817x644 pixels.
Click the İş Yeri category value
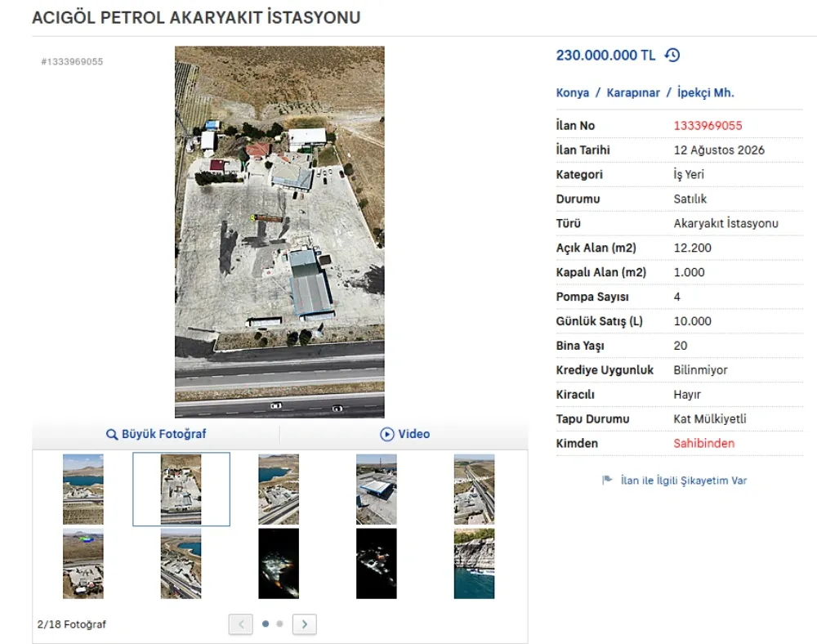688,175
